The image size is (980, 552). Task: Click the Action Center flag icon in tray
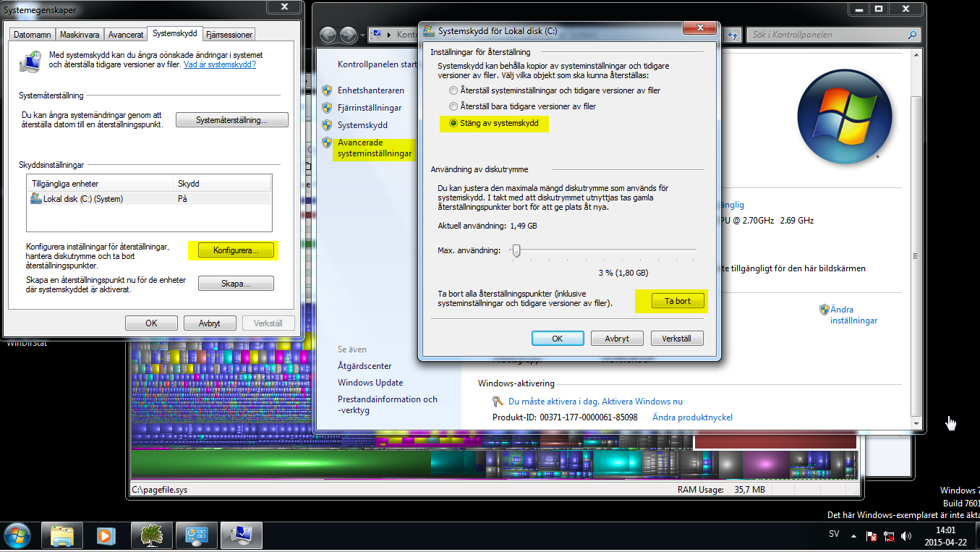(x=873, y=536)
